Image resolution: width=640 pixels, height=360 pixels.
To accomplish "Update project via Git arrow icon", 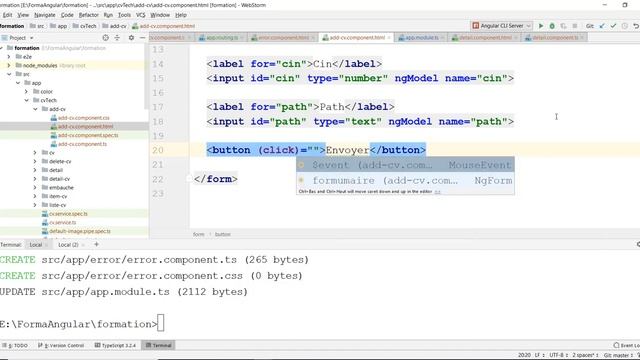I will click(x=602, y=26).
